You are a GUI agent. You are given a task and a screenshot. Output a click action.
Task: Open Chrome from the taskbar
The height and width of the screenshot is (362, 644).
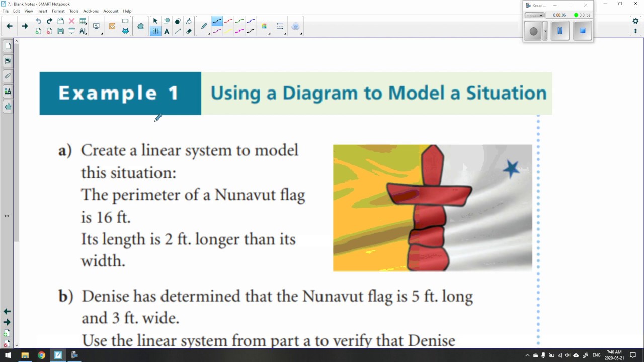click(41, 355)
